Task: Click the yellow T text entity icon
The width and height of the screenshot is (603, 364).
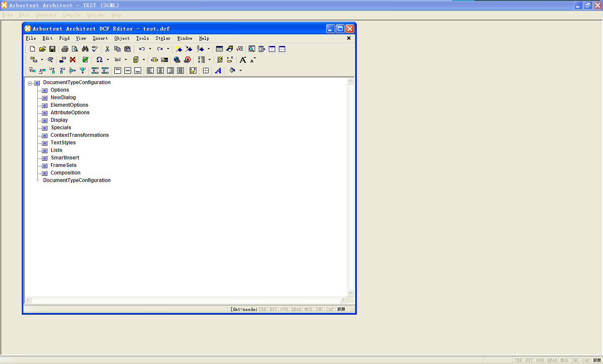Action: [155, 60]
